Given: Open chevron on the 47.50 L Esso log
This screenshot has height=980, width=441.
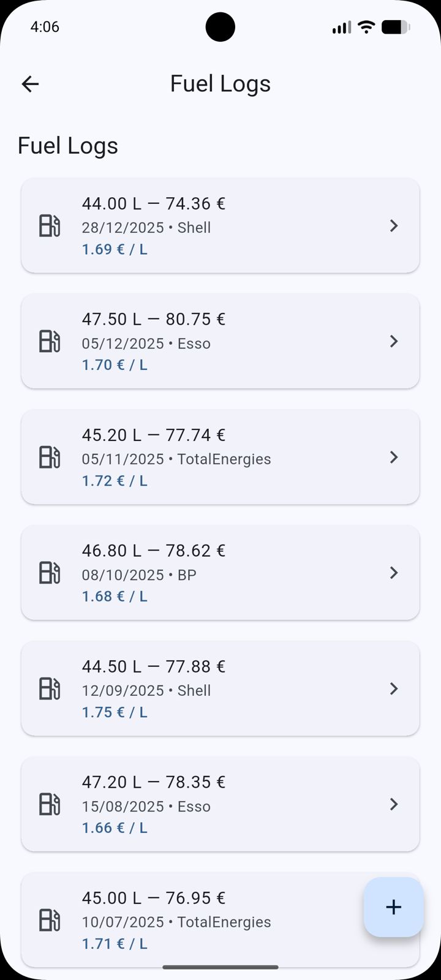Looking at the screenshot, I should (x=394, y=341).
